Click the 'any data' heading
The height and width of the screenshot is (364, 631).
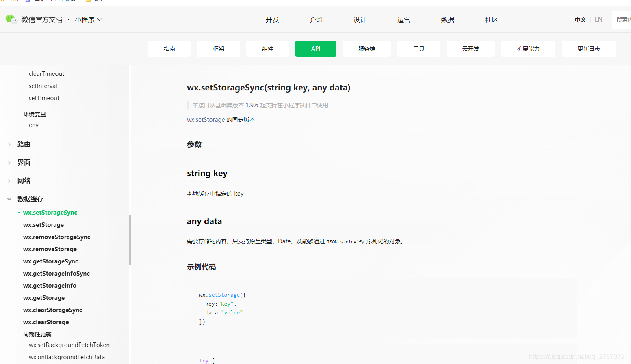[x=204, y=221]
